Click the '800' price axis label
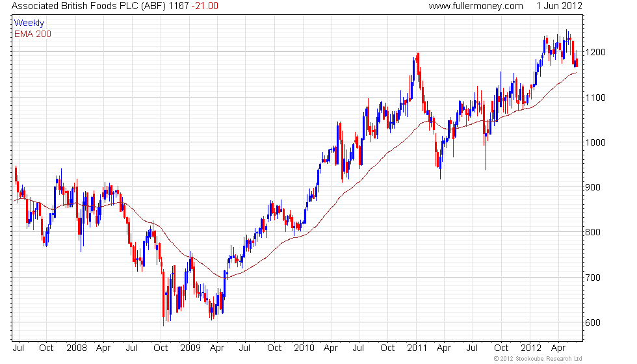The image size is (637, 364). tap(593, 233)
